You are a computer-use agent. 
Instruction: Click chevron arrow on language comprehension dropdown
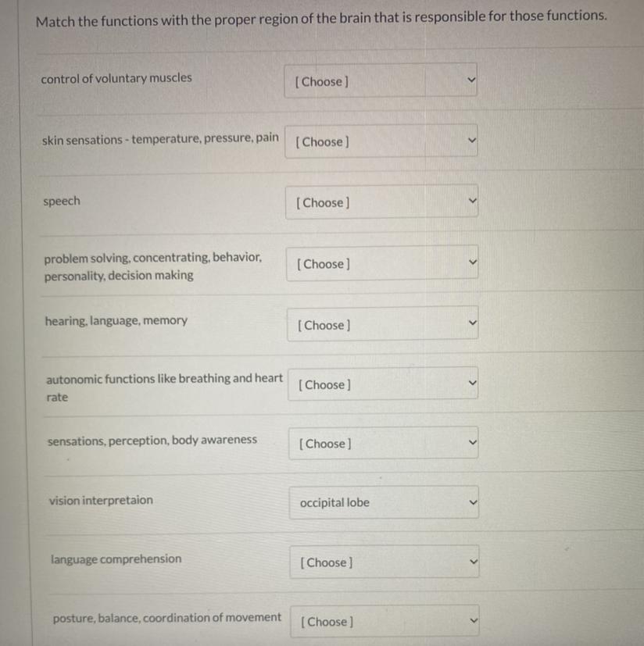coord(472,562)
